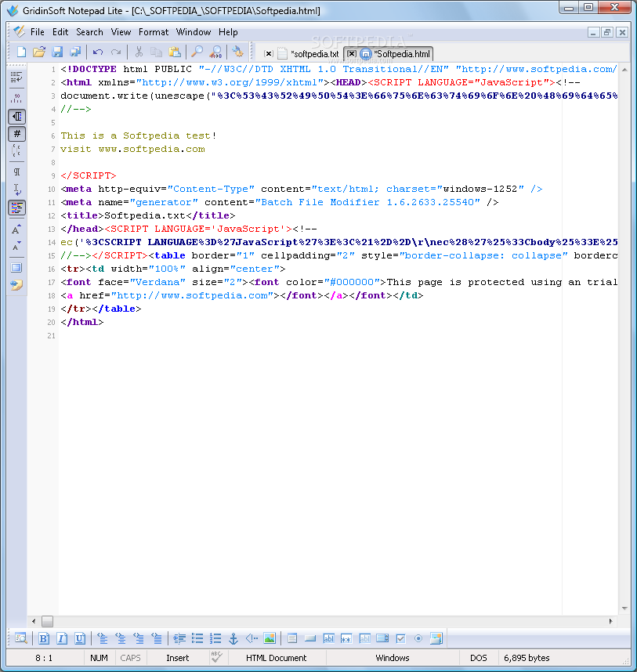Insert a list box element
Viewport: 637px width, 672px height.
tap(382, 638)
